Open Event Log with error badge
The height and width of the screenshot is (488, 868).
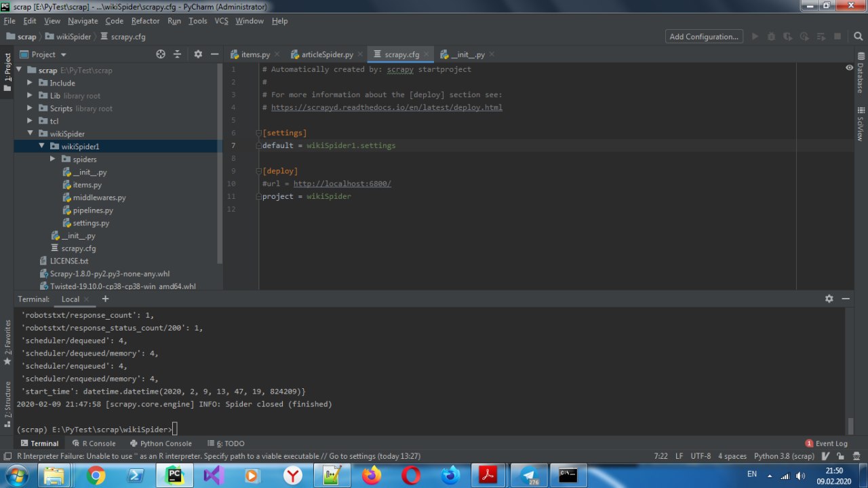(826, 443)
